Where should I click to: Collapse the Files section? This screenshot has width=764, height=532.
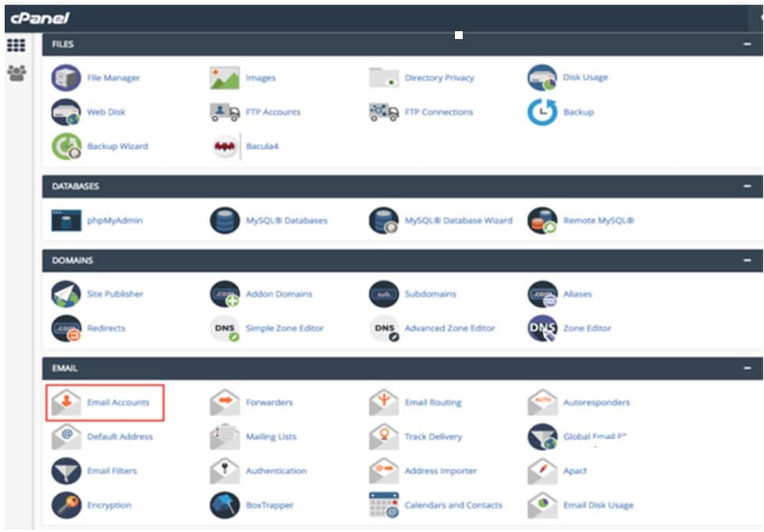(747, 44)
